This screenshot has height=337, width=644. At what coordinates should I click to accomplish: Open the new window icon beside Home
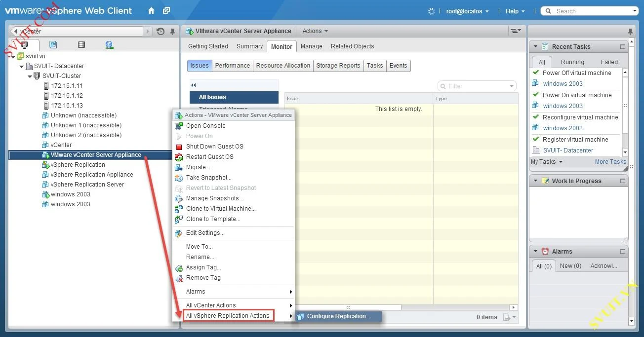pyautogui.click(x=166, y=10)
